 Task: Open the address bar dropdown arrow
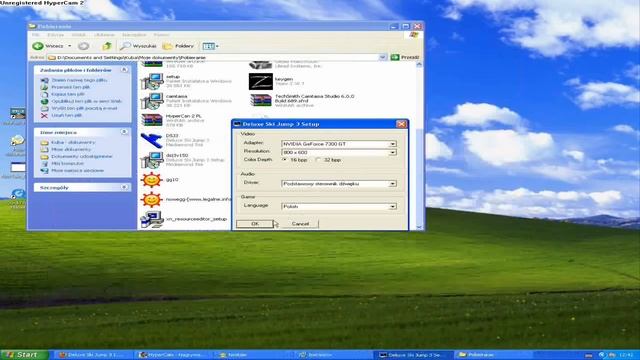point(382,57)
